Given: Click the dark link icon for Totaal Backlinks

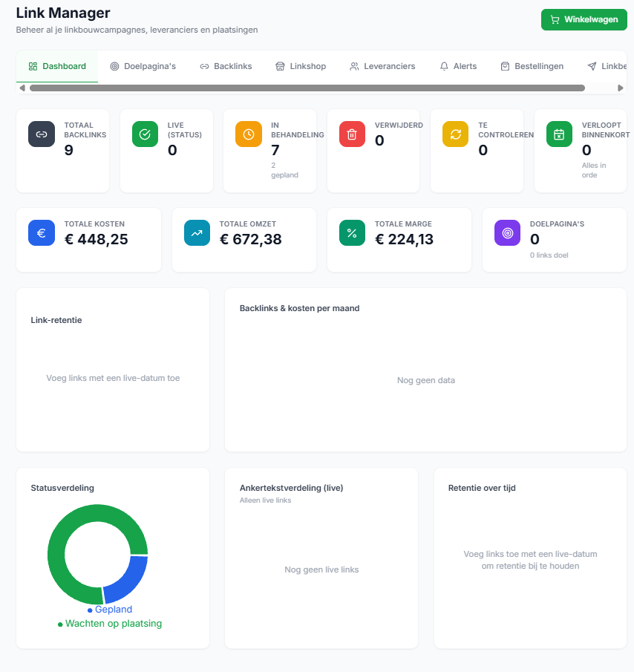Looking at the screenshot, I should (x=42, y=134).
